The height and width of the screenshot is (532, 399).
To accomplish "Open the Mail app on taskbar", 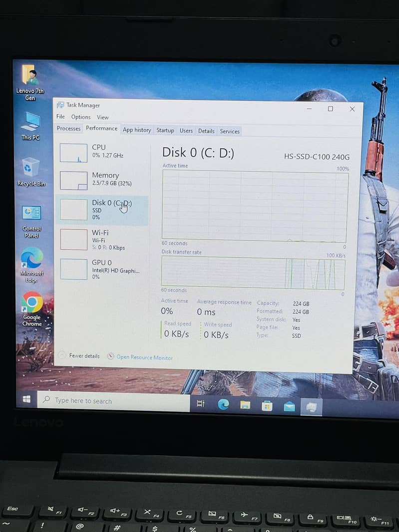I will click(x=289, y=407).
